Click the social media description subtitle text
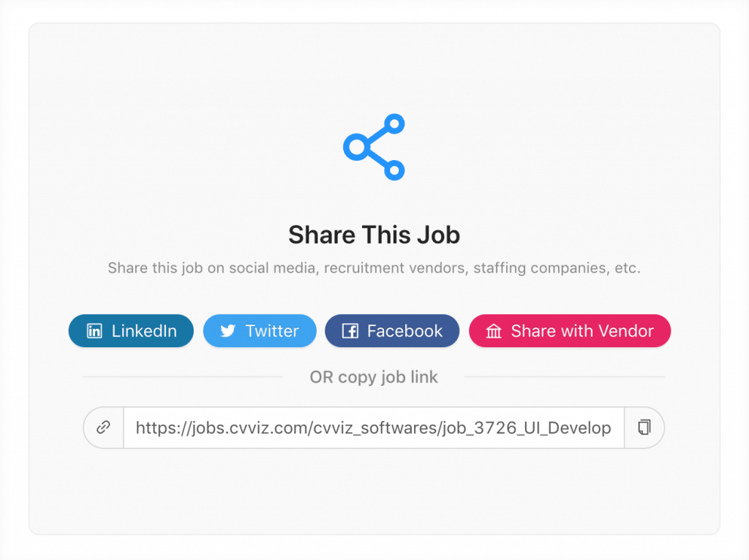 click(x=374, y=268)
